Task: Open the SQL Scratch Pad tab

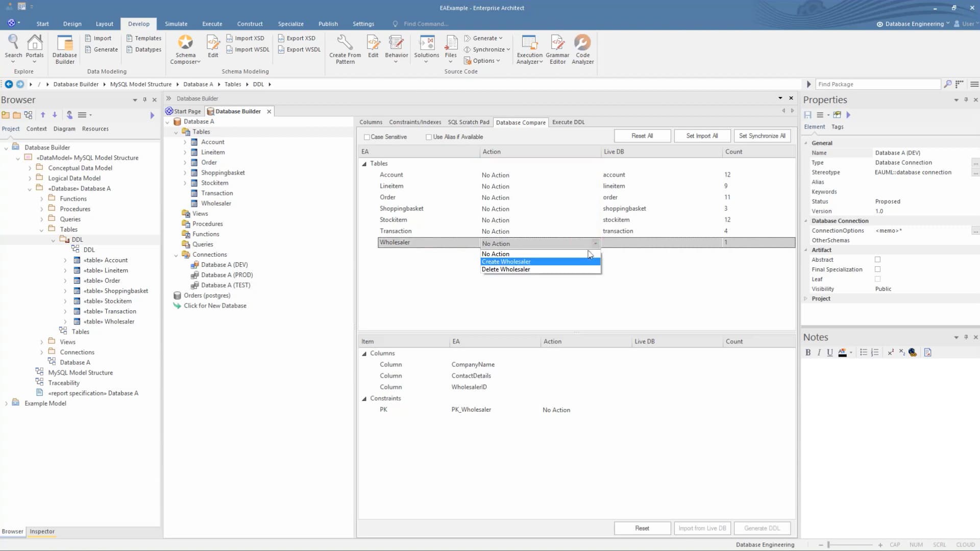Action: 468,122
